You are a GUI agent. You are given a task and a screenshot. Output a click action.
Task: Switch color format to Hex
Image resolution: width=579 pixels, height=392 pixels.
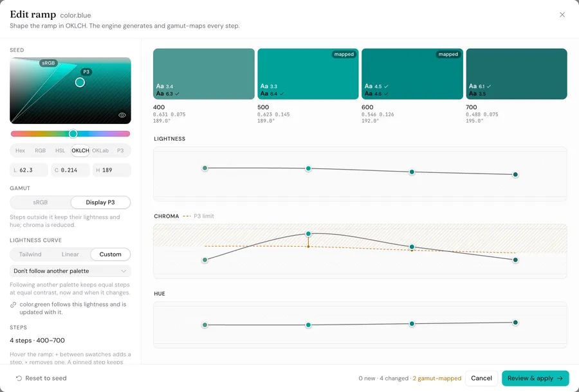(x=21, y=150)
